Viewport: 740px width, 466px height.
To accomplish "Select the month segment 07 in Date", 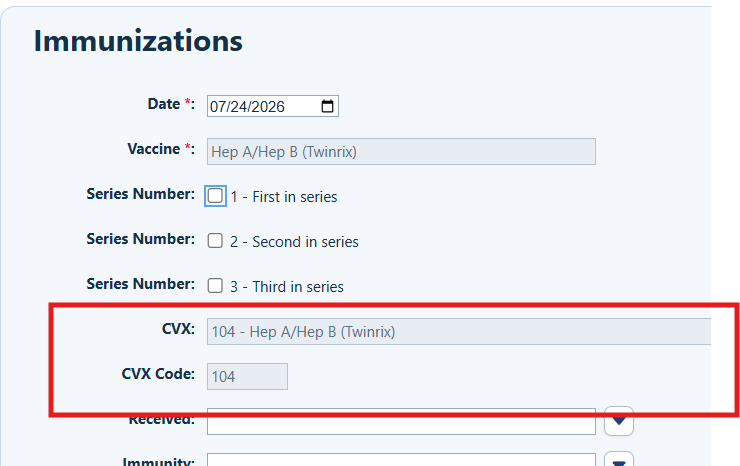I will [x=217, y=107].
